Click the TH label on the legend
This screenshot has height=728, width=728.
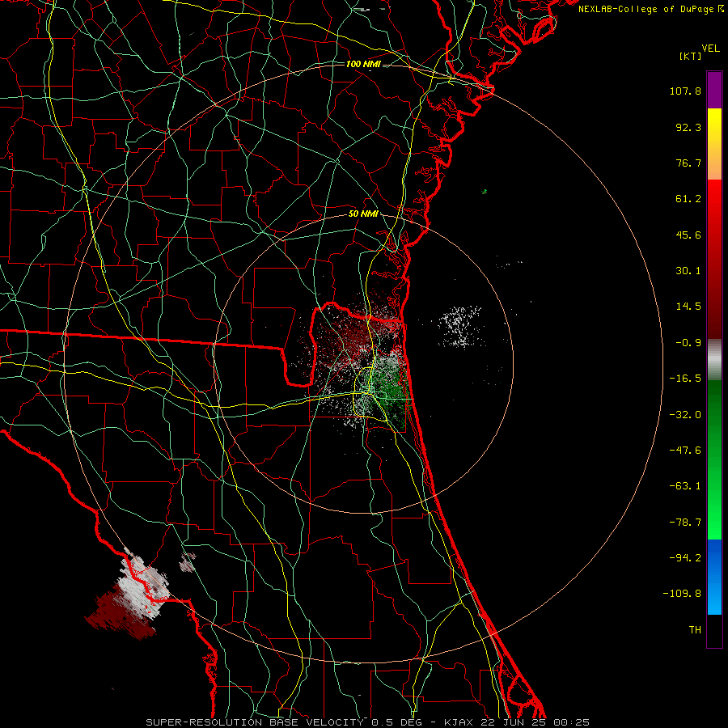tap(695, 630)
